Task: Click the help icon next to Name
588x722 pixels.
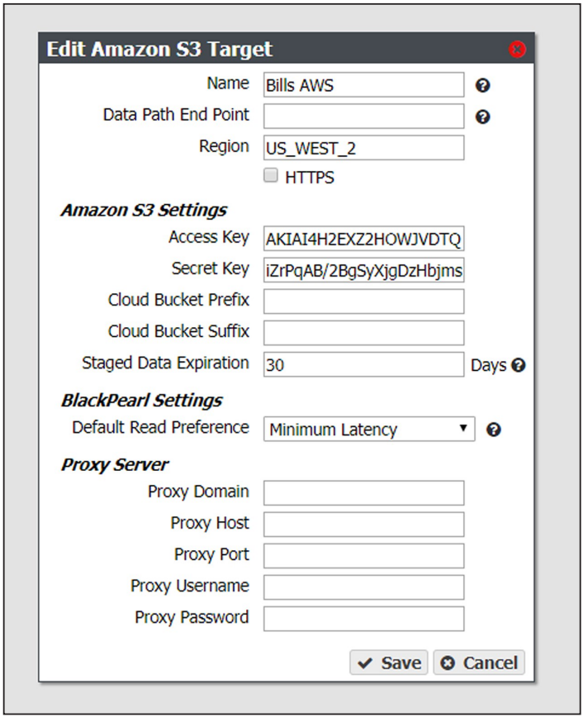Action: click(x=482, y=85)
